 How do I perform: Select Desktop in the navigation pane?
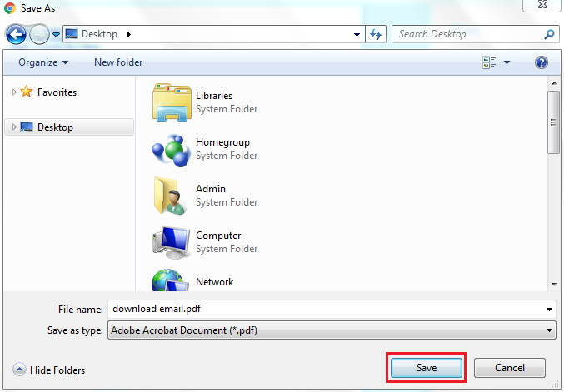(69, 127)
